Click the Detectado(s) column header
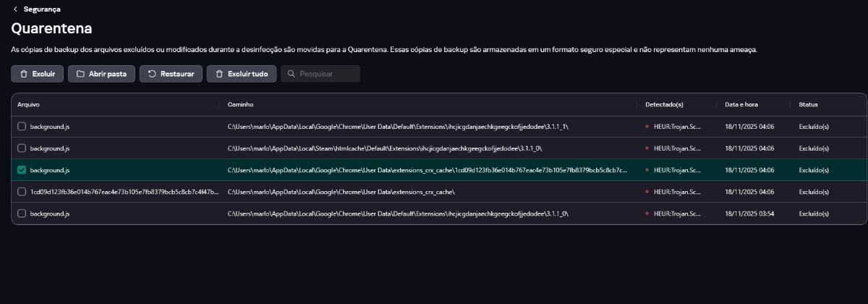868x304 pixels. pyautogui.click(x=664, y=105)
